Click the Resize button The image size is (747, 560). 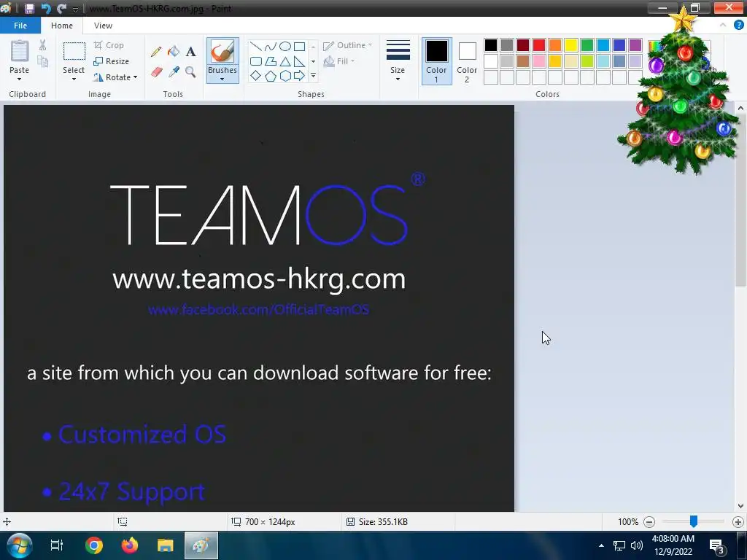pyautogui.click(x=112, y=61)
